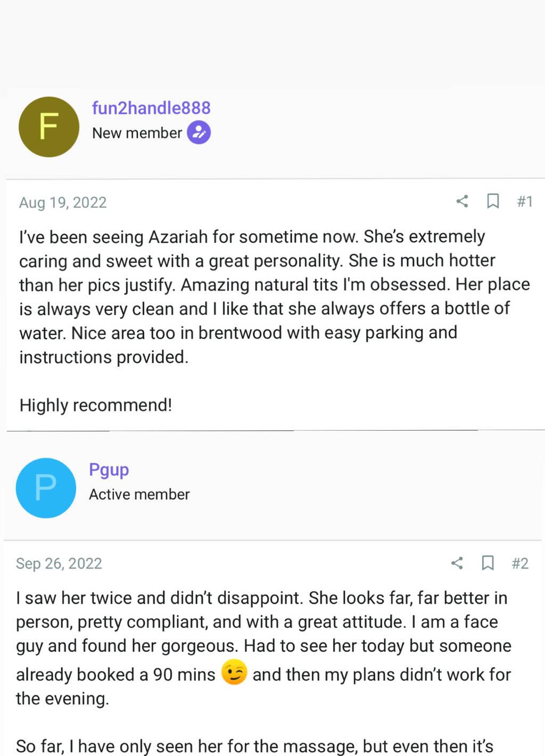Image resolution: width=545 pixels, height=756 pixels.
Task: Open permalink #2
Action: (520, 563)
